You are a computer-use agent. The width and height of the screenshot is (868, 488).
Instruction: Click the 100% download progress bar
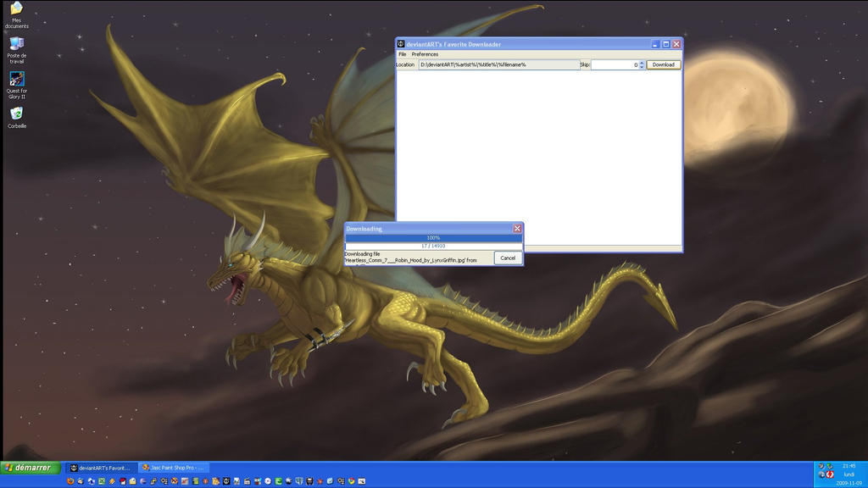432,237
